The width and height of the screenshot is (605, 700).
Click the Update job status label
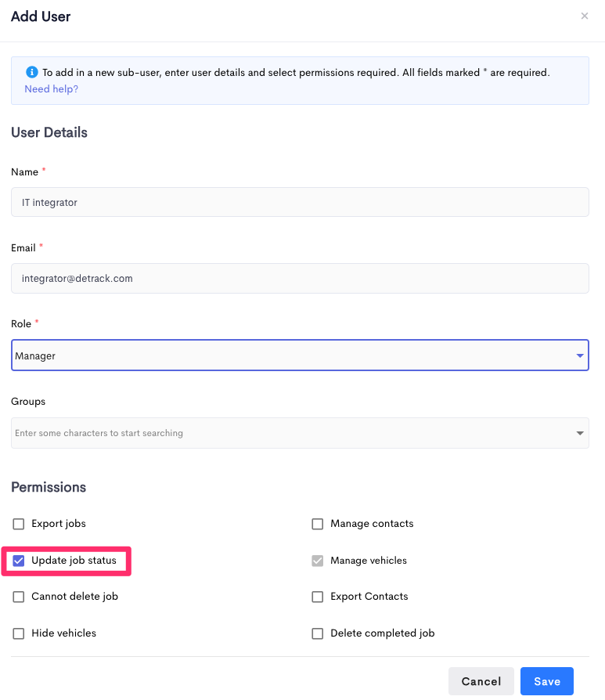pos(74,561)
